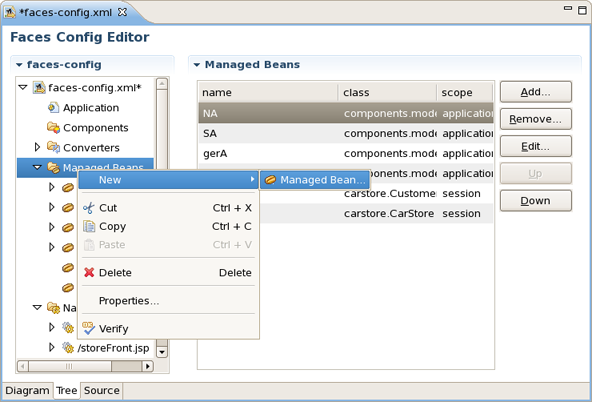Click tree horizontal scrollbar left arrow
592x402 pixels.
pos(23,366)
